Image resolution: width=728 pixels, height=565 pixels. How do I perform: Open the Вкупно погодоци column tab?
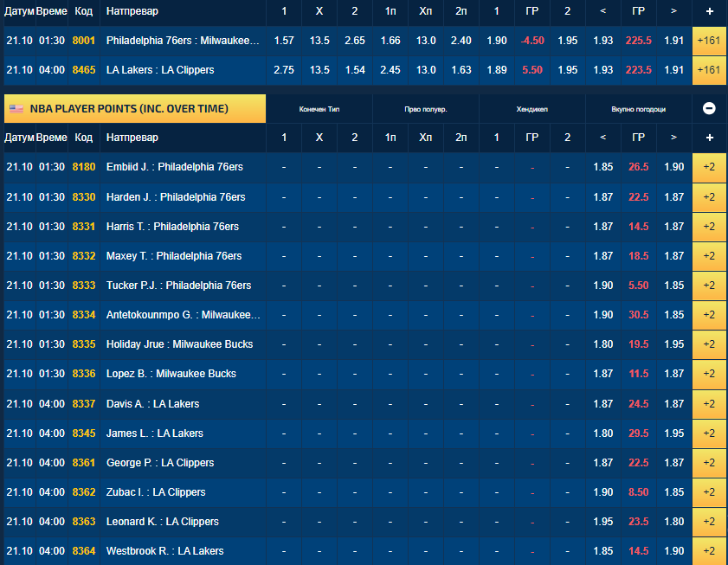pyautogui.click(x=639, y=109)
